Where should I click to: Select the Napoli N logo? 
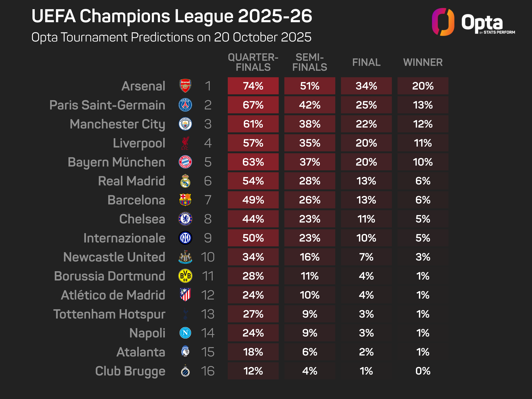tap(185, 333)
